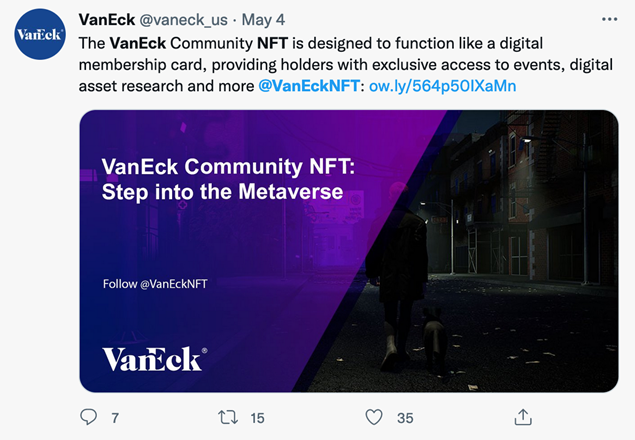Like the tweet with the heart icon
635x440 pixels.
point(374,417)
